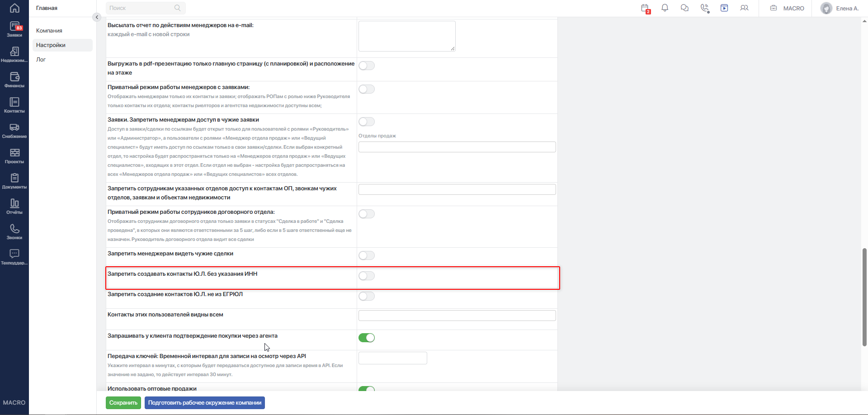Go to Финансы in sidebar

point(14,80)
